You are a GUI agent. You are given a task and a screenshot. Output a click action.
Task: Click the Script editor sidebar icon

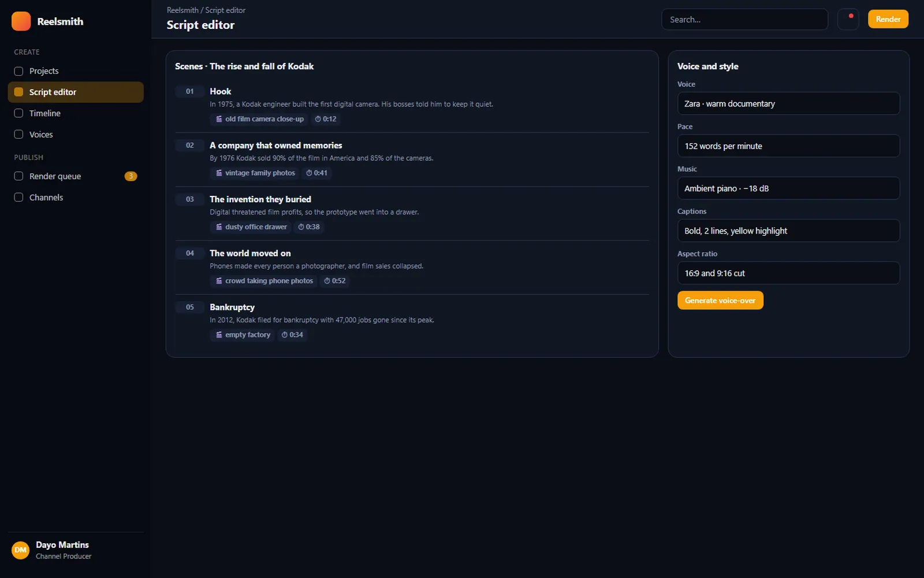coord(18,92)
